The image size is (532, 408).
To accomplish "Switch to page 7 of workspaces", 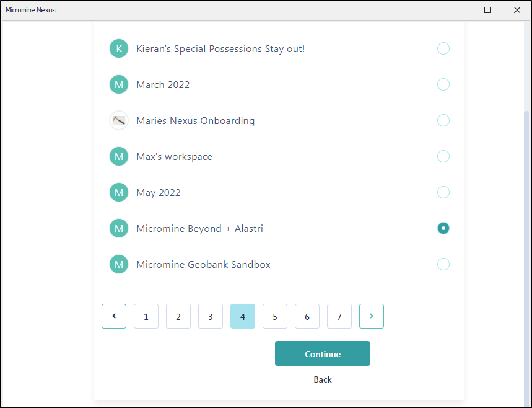I will click(339, 316).
